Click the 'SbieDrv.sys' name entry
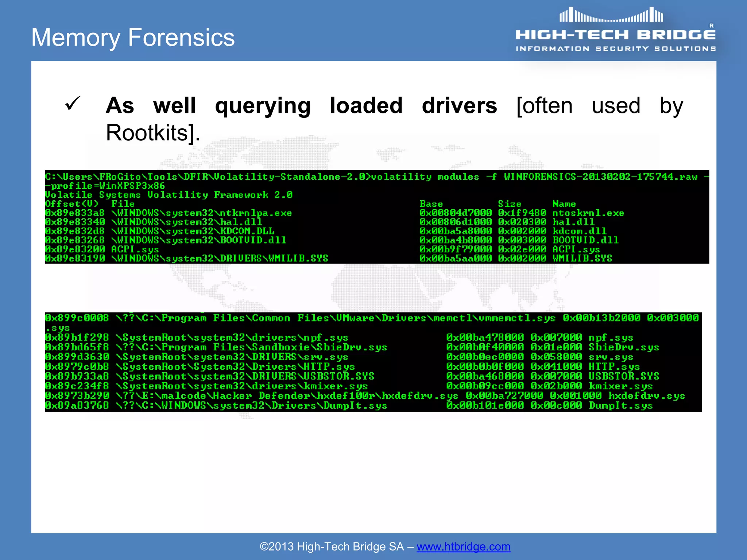This screenshot has height=560, width=747. coord(624,347)
